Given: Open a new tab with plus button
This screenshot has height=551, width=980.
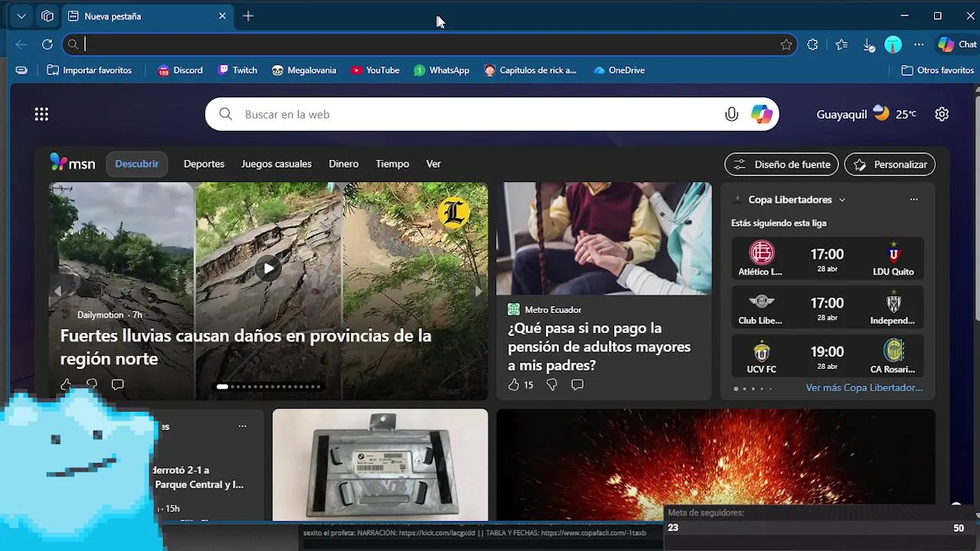Looking at the screenshot, I should click(248, 16).
